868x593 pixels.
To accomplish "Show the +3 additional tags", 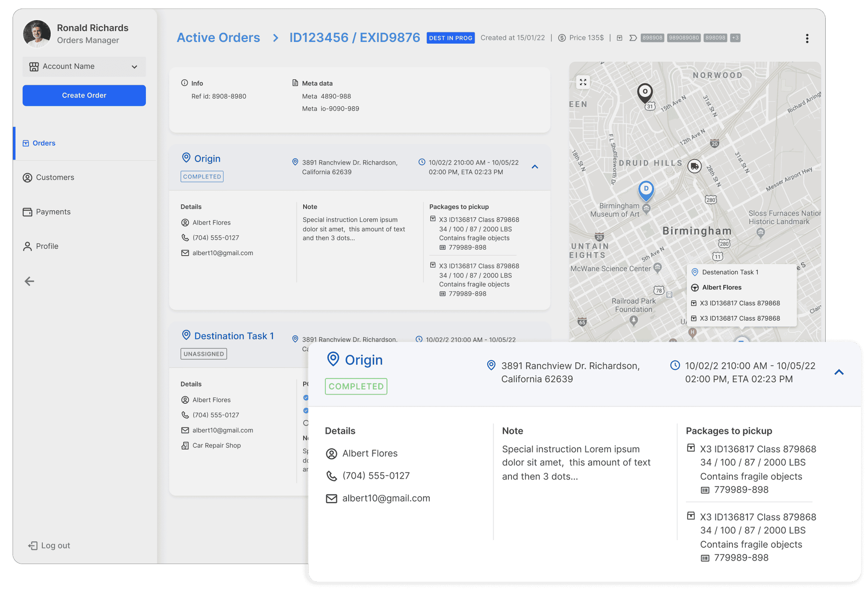I will (735, 38).
